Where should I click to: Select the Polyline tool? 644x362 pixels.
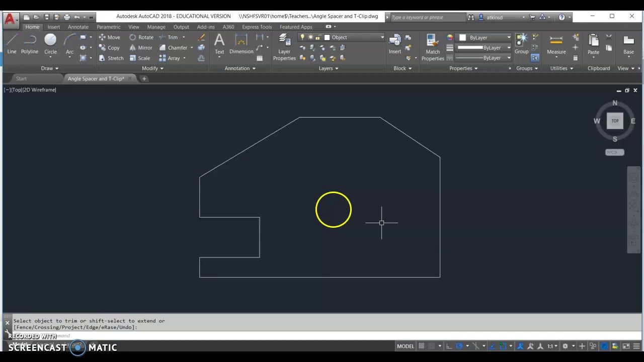pos(30,44)
